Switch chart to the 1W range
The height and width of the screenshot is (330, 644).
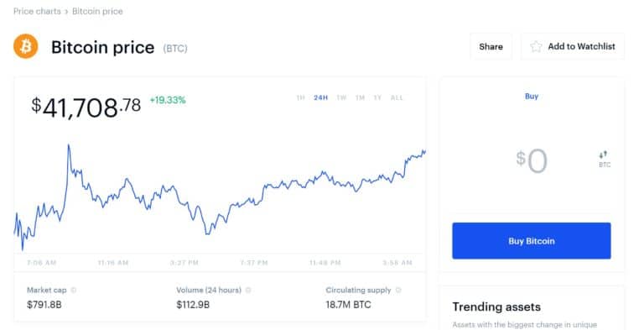coord(341,98)
